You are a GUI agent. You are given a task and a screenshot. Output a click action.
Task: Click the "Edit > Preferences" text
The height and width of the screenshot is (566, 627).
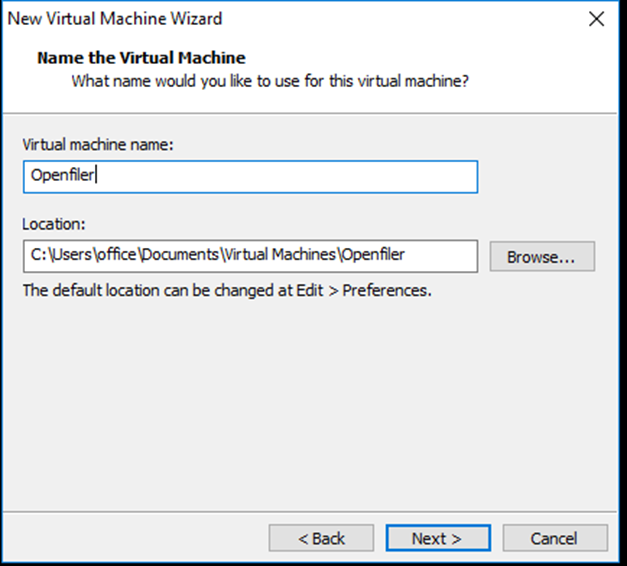(363, 290)
